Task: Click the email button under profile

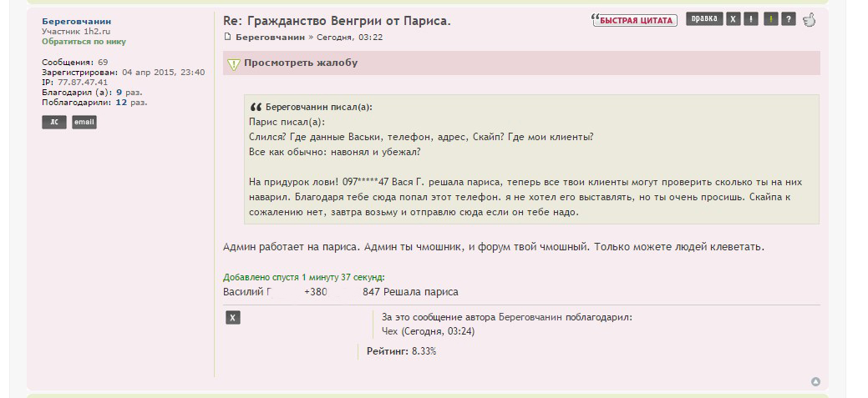Action: pyautogui.click(x=84, y=123)
